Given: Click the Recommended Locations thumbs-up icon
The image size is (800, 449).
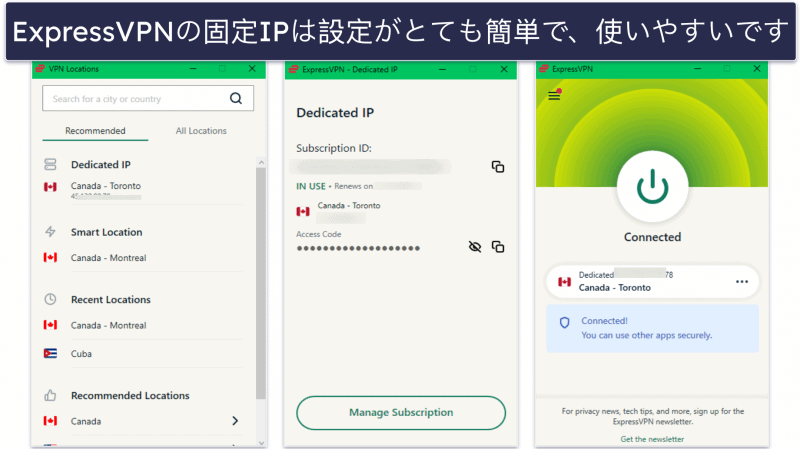Looking at the screenshot, I should click(x=50, y=395).
